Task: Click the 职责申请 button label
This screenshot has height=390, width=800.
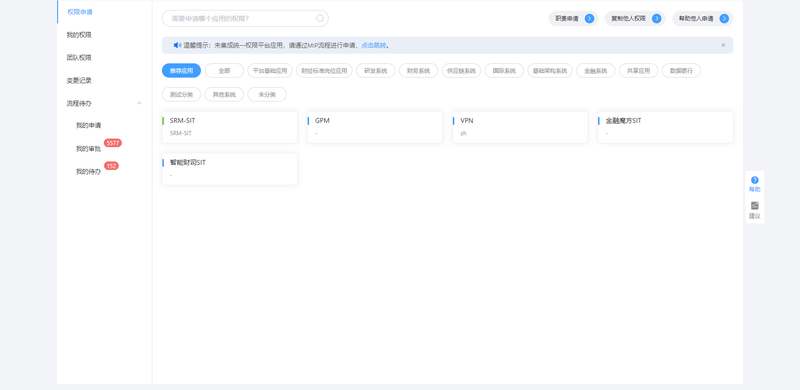Action: (567, 18)
